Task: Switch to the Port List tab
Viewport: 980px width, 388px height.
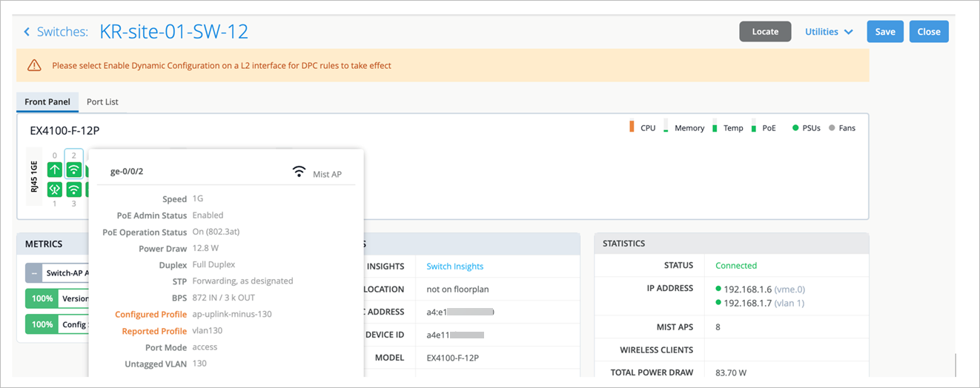Action: (x=102, y=102)
